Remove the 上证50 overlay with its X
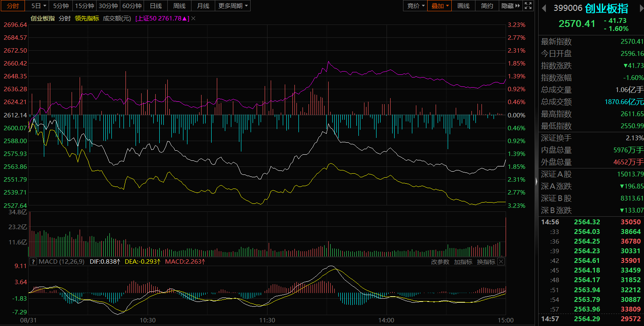The height and width of the screenshot is (326, 644). (x=193, y=18)
